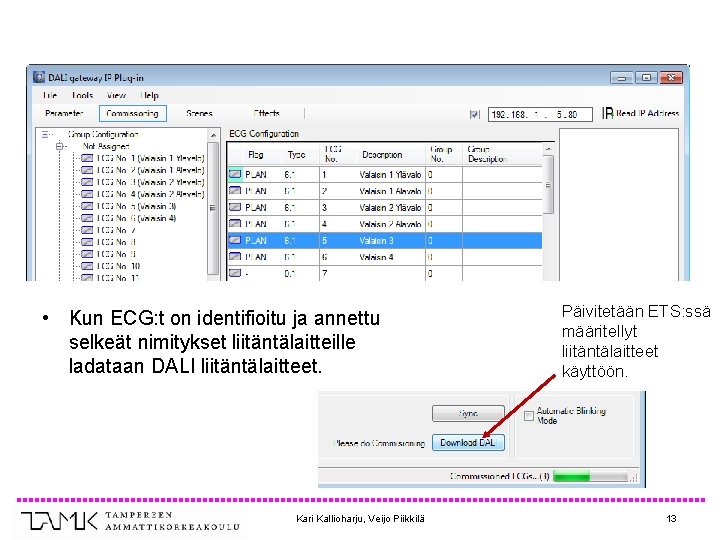Toggle checkbox next to IP address field
Image resolution: width=720 pixels, height=540 pixels.
click(475, 114)
